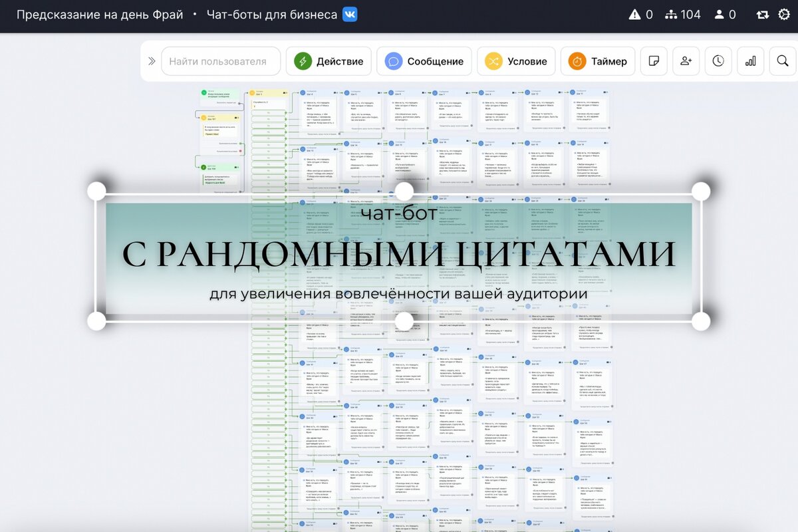Create a sticky note on the canvas

654,61
